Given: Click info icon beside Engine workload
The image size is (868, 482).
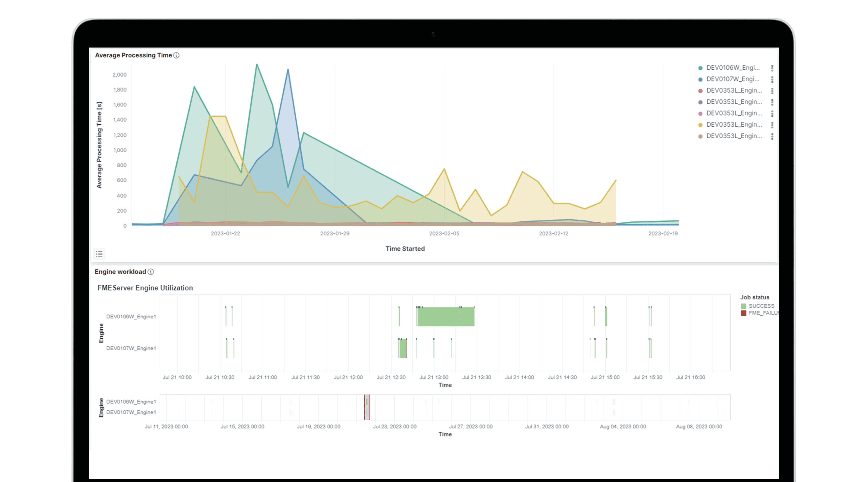Looking at the screenshot, I should pos(151,272).
